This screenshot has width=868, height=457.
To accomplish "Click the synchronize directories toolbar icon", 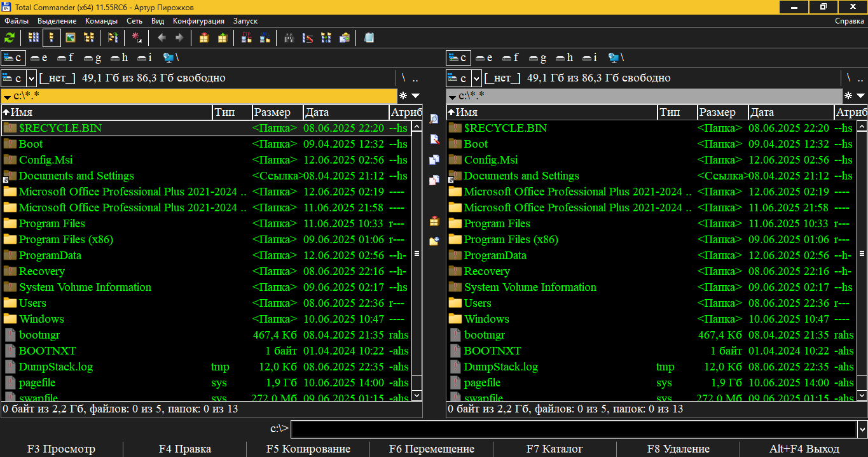I will tap(326, 38).
